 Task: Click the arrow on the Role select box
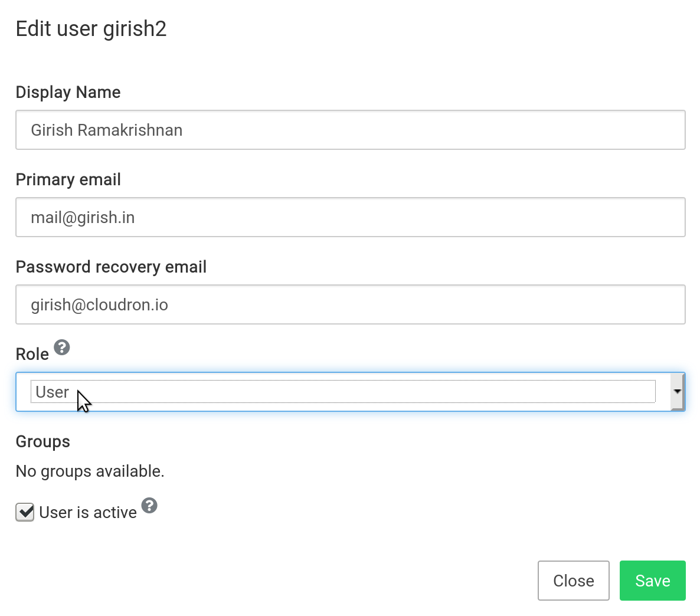[x=677, y=392]
